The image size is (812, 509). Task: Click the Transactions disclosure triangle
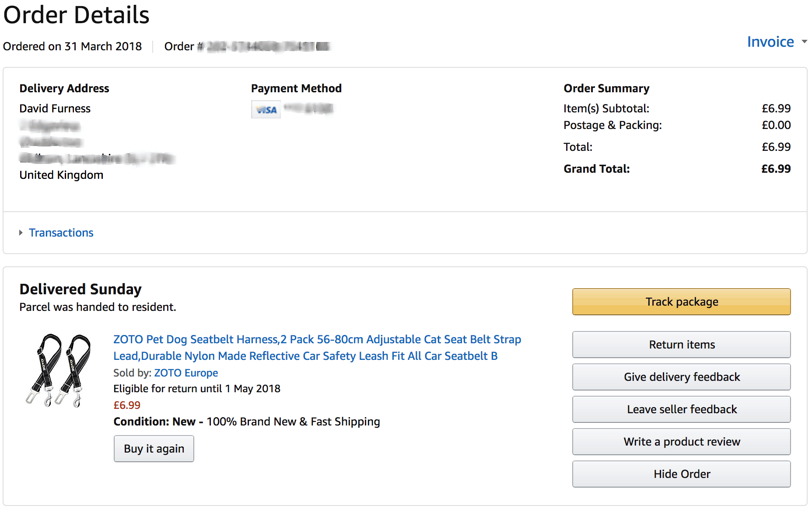21,233
